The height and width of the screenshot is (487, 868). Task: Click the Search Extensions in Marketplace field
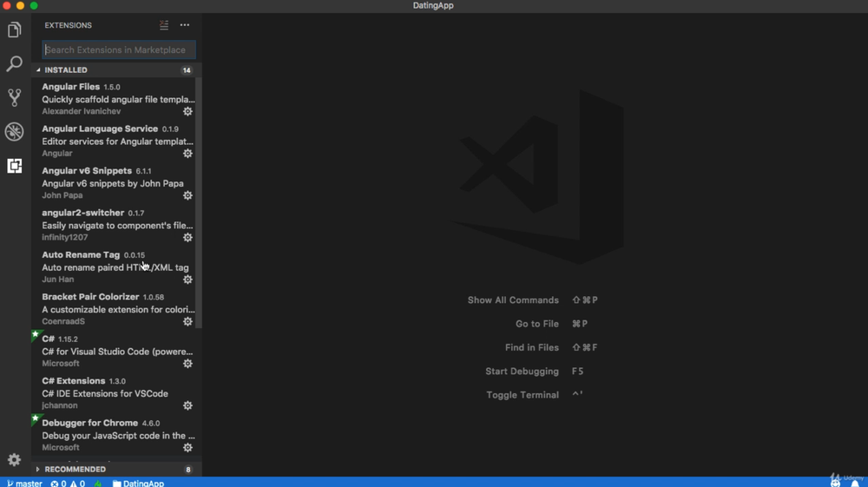119,49
